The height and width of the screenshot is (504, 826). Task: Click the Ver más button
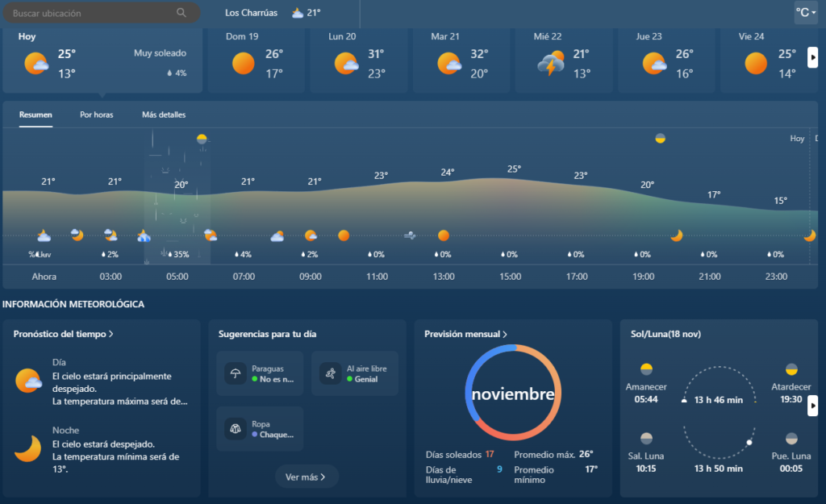[306, 477]
